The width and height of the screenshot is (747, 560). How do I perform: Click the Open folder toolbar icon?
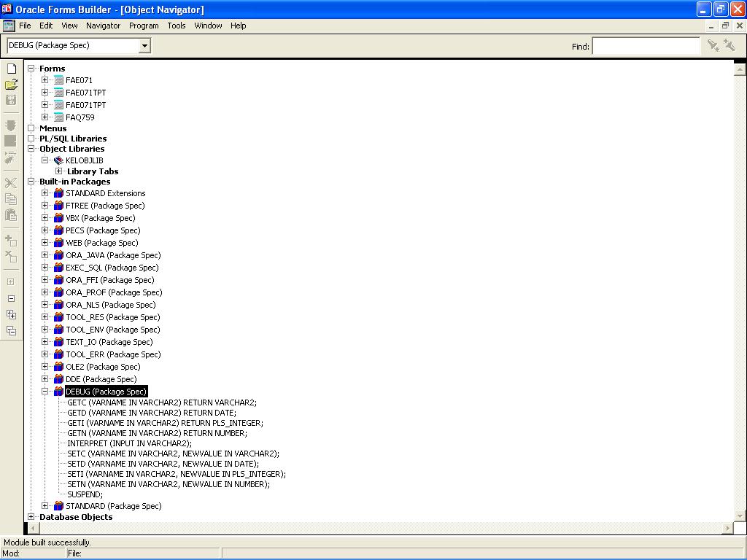click(x=11, y=85)
